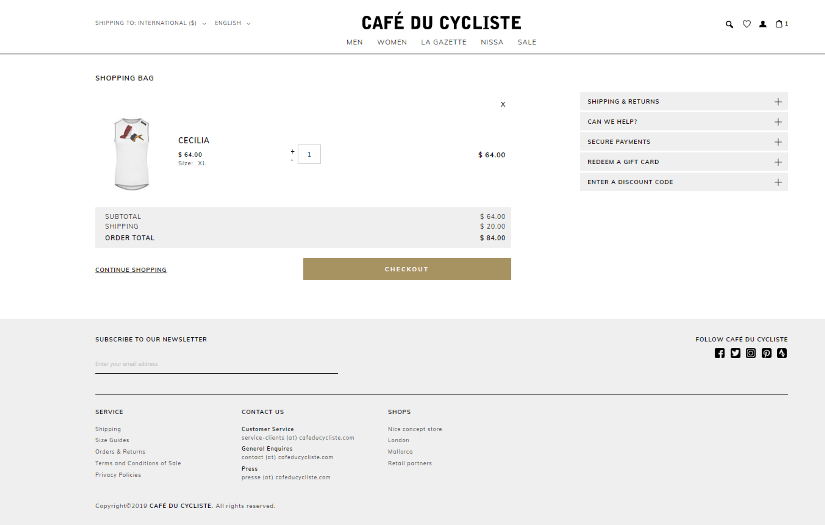Expand Shipping & Returns section

click(x=683, y=102)
